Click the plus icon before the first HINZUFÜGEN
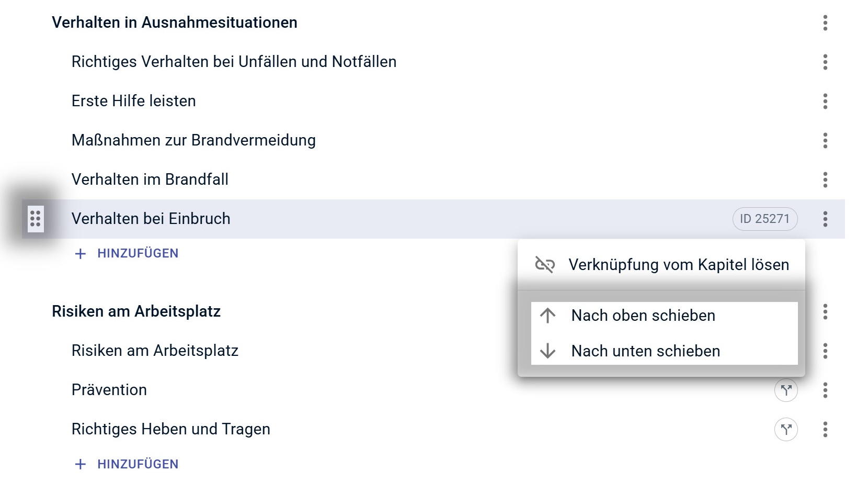Screen dimensions: 868x482 pyautogui.click(x=79, y=253)
